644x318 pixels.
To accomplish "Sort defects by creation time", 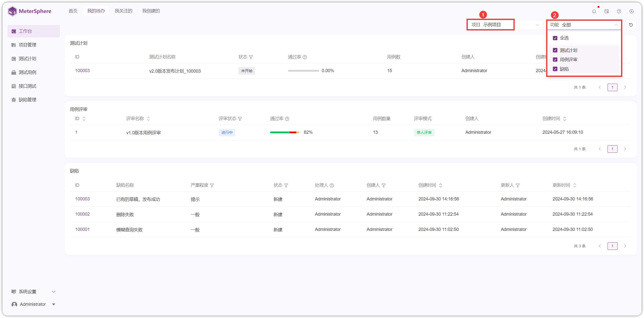I will pos(441,185).
